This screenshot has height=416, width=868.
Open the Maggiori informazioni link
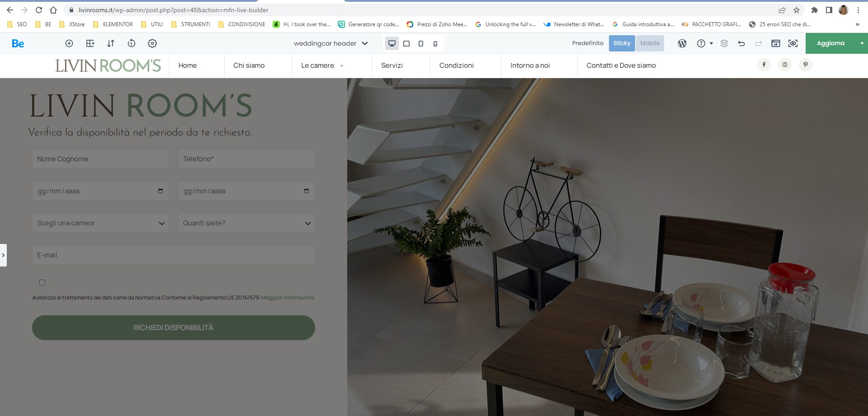tap(288, 298)
